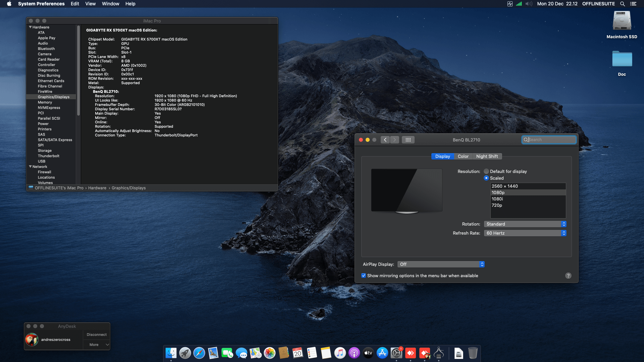Open Launchpad from the dock
This screenshot has height=362, width=644.
pyautogui.click(x=185, y=353)
